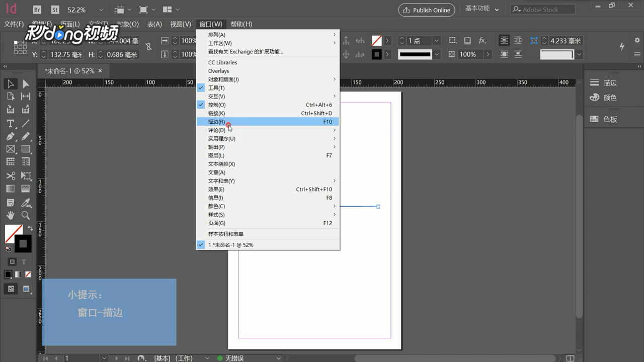
Task: Toggle formatting affects text button
Action: pos(24,262)
